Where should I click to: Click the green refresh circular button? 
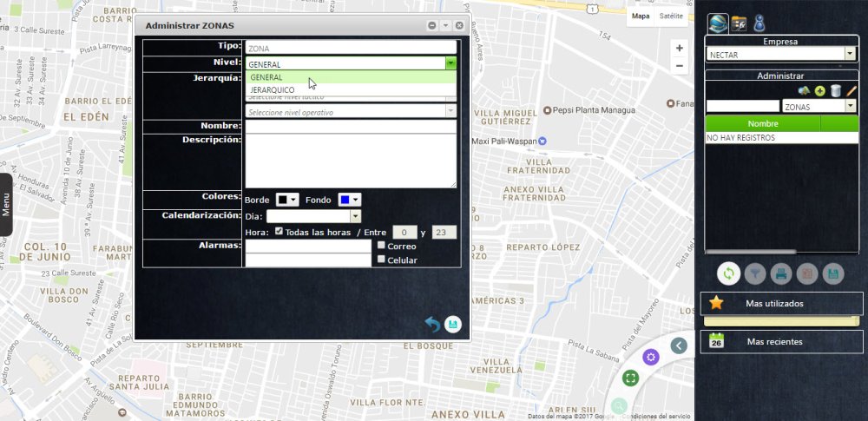pyautogui.click(x=728, y=273)
